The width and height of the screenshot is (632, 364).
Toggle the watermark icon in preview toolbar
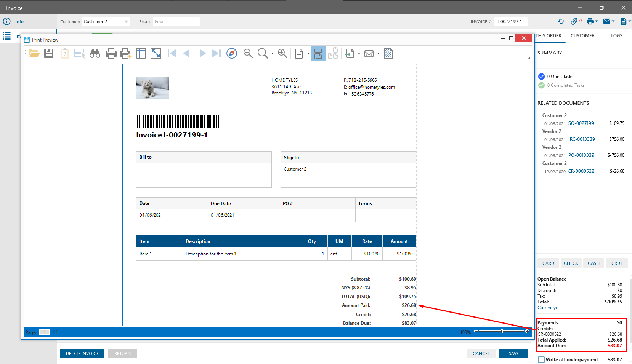coord(388,54)
